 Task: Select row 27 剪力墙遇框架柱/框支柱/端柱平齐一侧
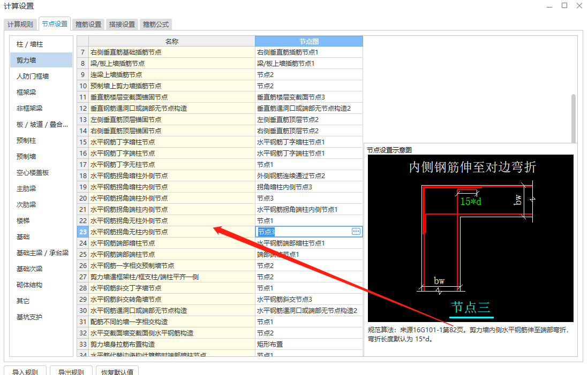(220, 277)
